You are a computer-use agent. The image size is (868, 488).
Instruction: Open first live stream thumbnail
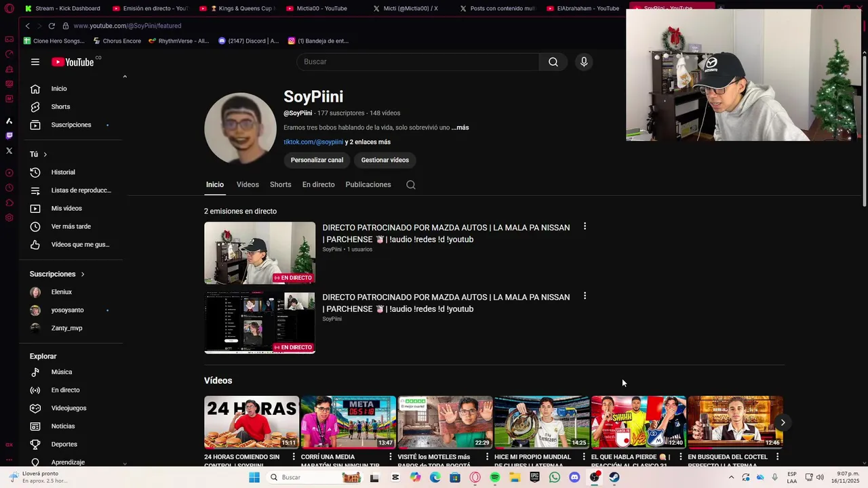[260, 253]
